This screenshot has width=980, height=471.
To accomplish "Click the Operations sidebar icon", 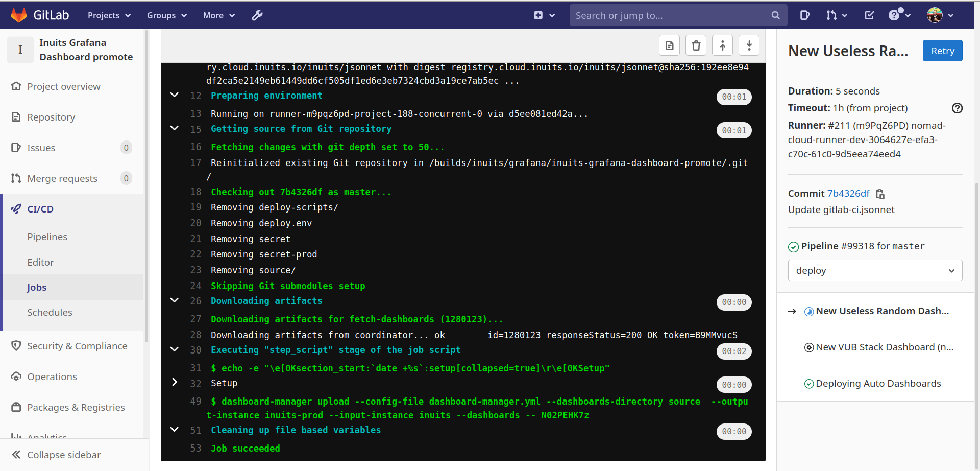I will point(16,376).
